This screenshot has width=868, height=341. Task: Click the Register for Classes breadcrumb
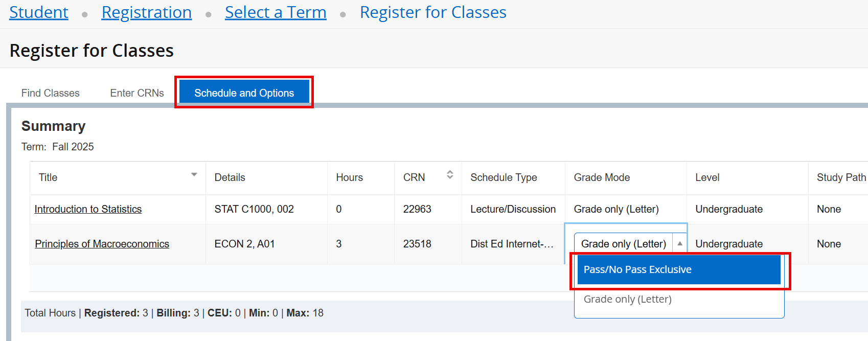click(x=433, y=12)
